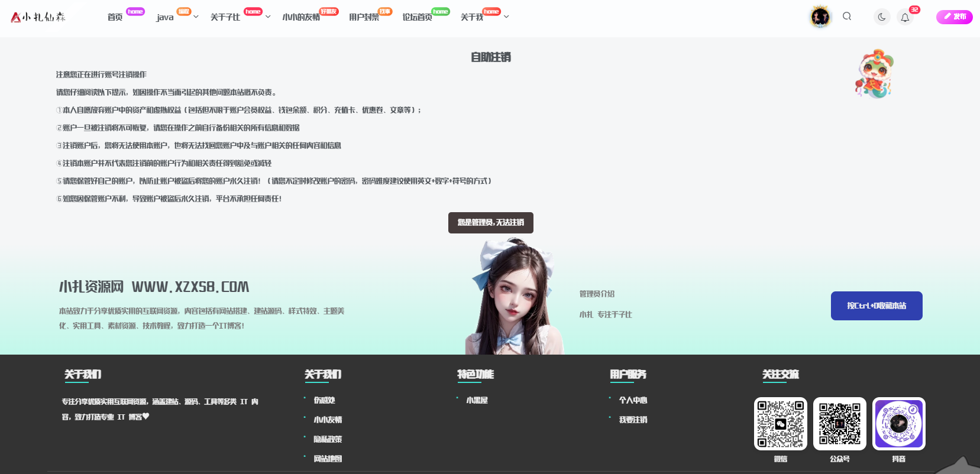The width and height of the screenshot is (980, 474).
Task: Open 小黑屋 footer link
Action: point(477,400)
